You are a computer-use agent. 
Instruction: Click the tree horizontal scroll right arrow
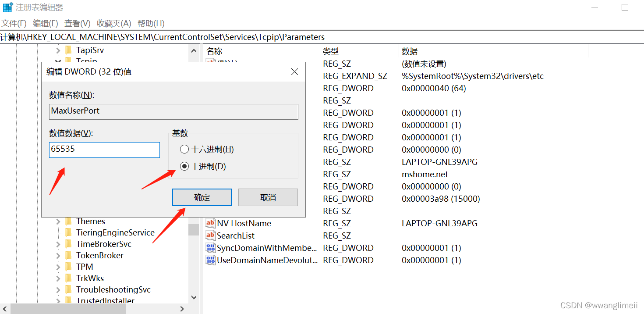182,309
